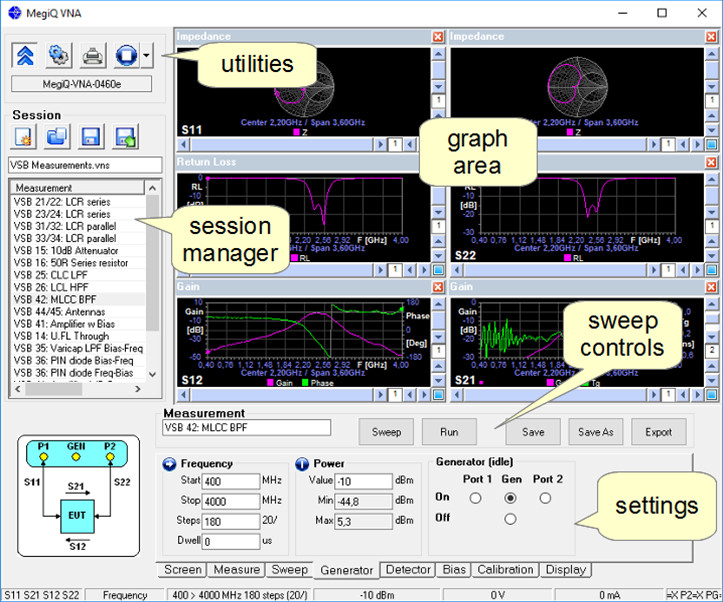Open dropdown arrow beside the blue stop icon
This screenshot has width=723, height=602.
click(146, 55)
